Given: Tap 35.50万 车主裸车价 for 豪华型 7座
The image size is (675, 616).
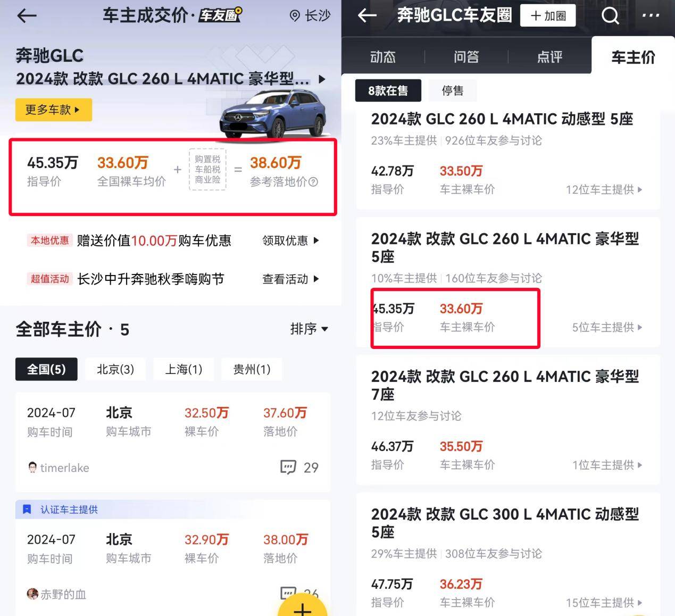Looking at the screenshot, I should 461,446.
